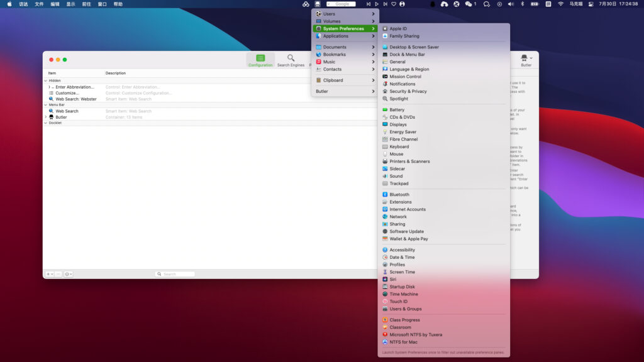Click the Customize list icon under Hidden
644x362 pixels.
[x=53, y=93]
